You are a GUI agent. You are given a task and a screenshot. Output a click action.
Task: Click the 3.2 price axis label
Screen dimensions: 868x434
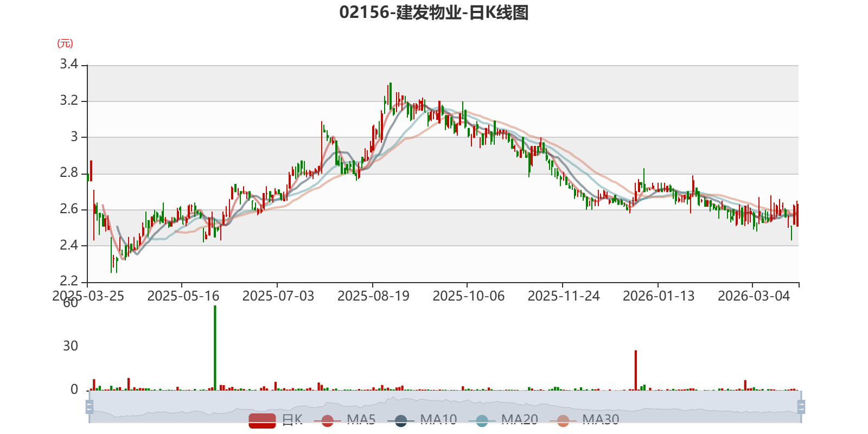click(x=69, y=101)
